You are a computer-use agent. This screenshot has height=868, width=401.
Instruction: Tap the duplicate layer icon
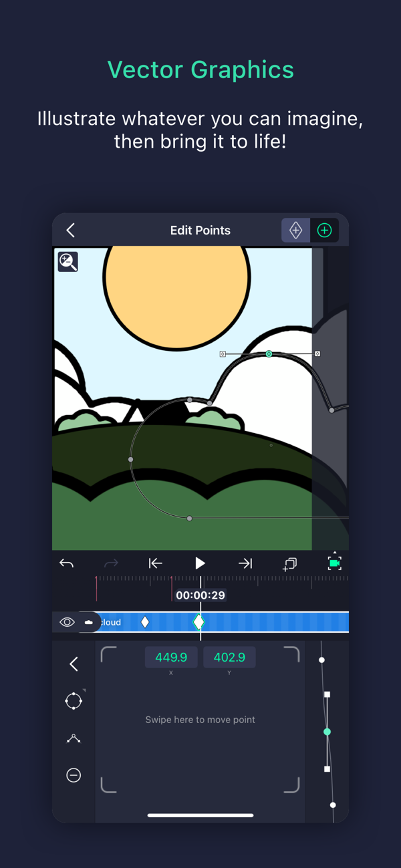(x=289, y=564)
